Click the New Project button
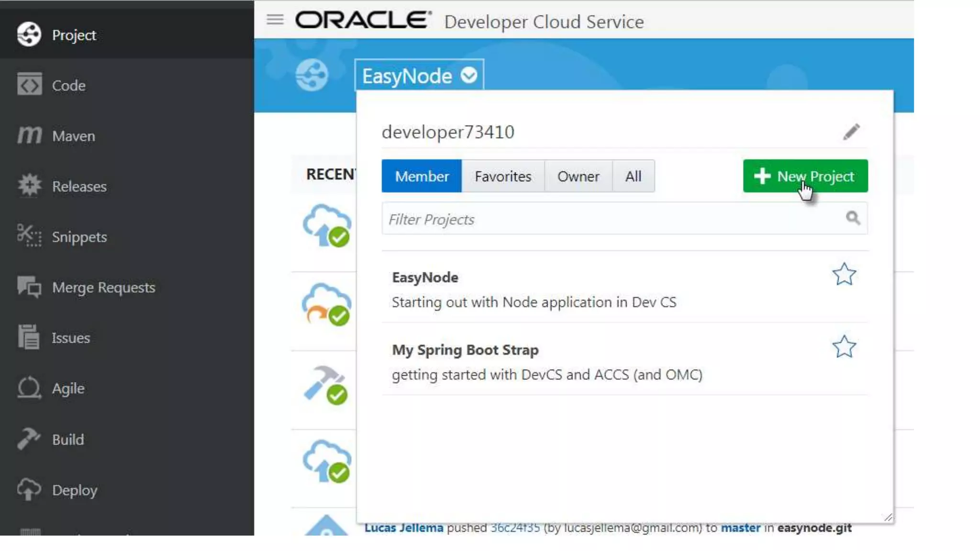This screenshot has width=980, height=551. (805, 176)
